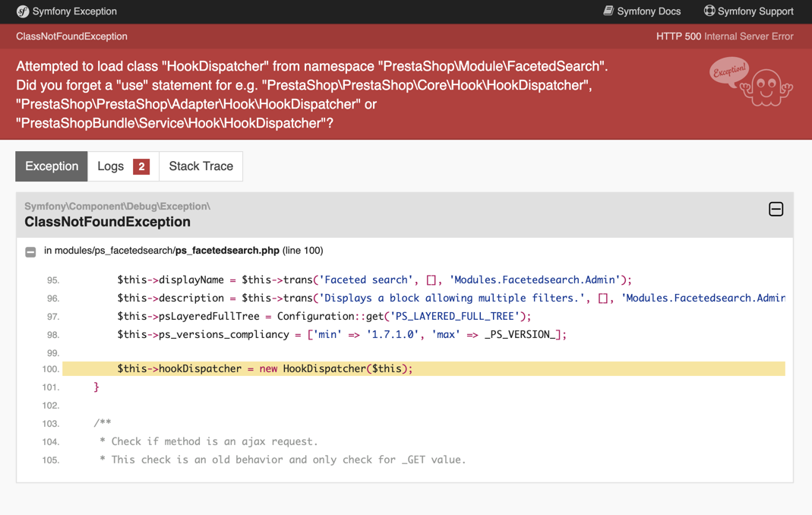
Task: Click the Symfony\Component\Debug\Exception namespace text
Action: (x=118, y=206)
